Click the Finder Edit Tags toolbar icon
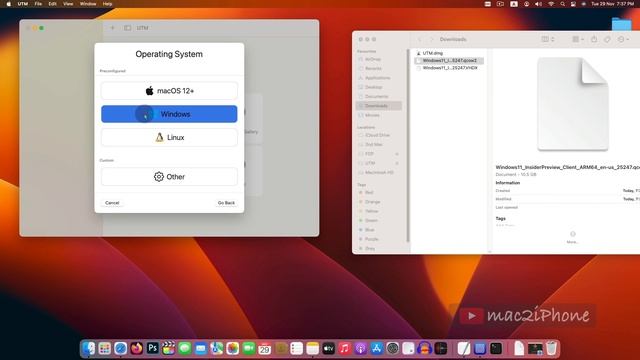 click(607, 39)
